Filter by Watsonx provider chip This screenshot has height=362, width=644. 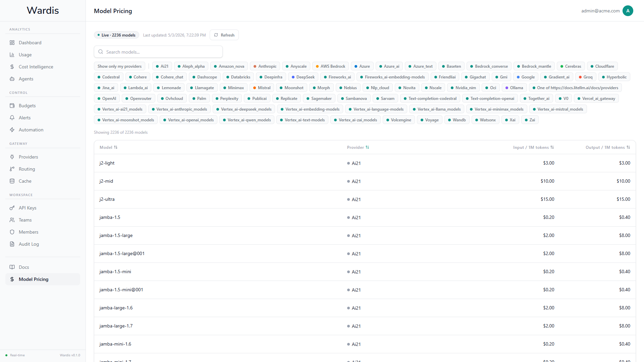pos(485,120)
